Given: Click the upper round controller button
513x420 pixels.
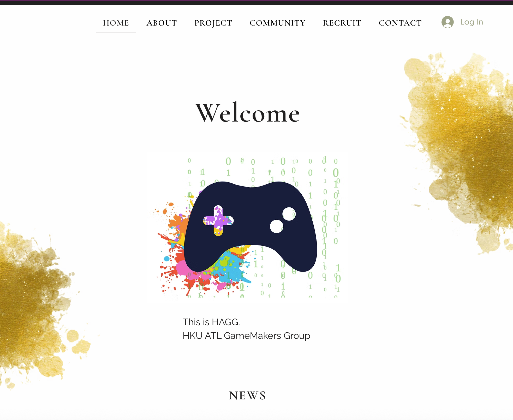Looking at the screenshot, I should coord(289,214).
